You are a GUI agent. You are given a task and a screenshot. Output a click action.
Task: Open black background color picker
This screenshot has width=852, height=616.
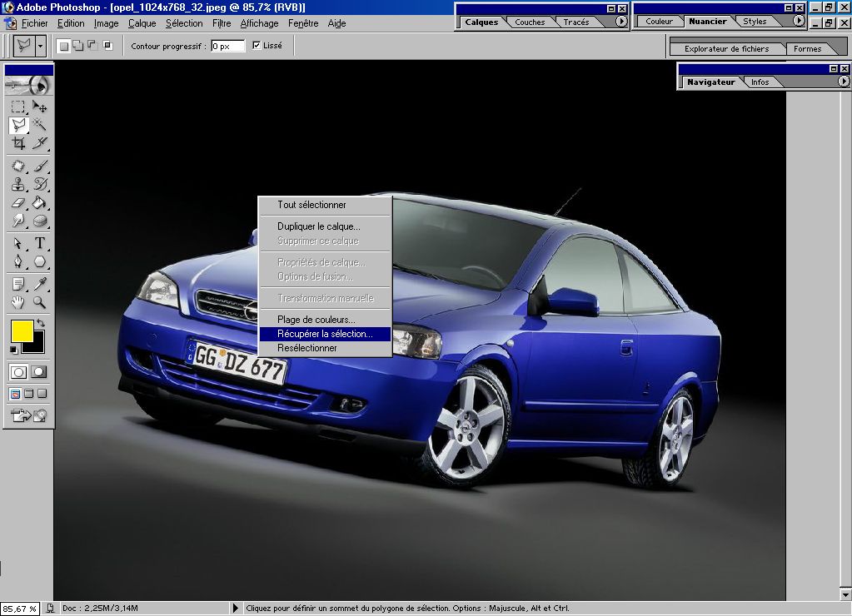coord(38,346)
